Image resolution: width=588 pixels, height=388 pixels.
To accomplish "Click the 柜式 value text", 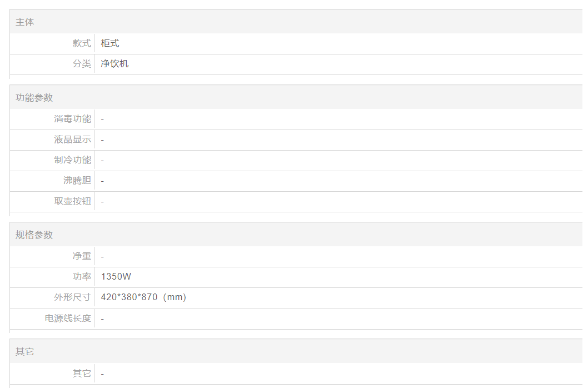I will click(x=110, y=43).
